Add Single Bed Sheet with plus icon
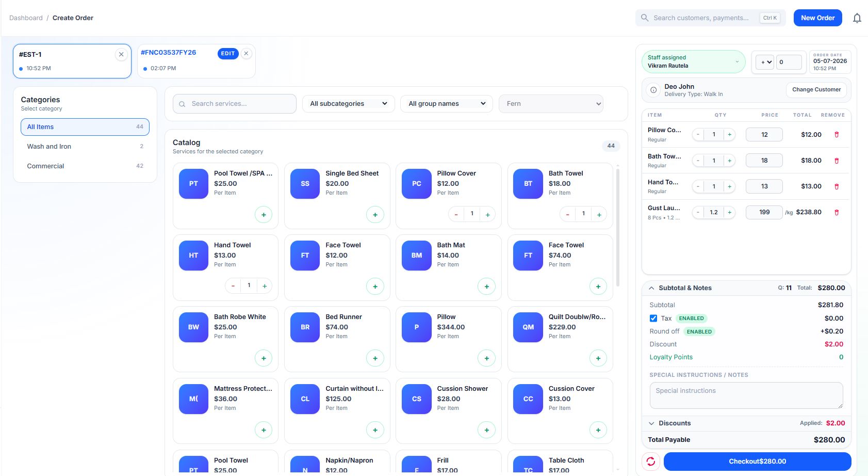Screen dimensions: 868x476 pos(375,215)
